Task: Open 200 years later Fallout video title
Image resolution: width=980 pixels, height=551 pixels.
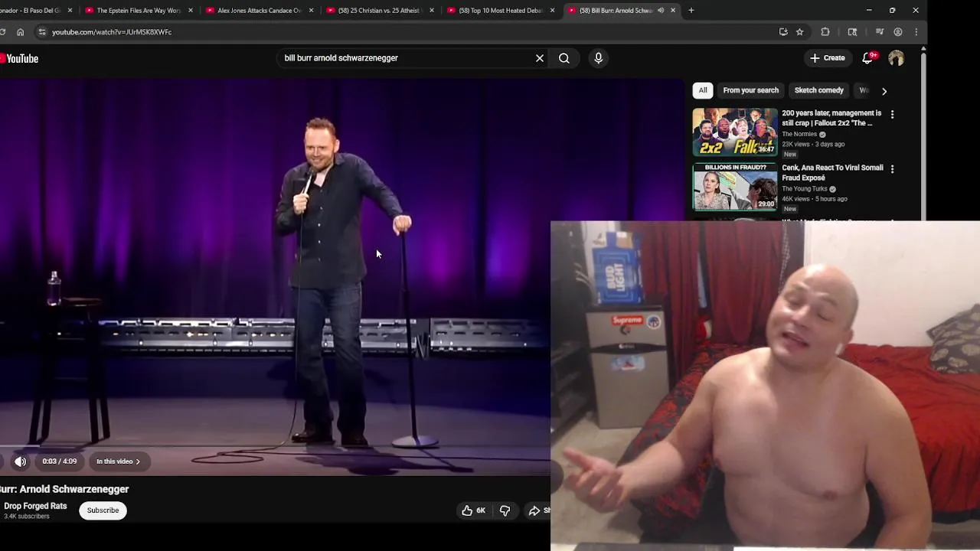Action: coord(831,118)
